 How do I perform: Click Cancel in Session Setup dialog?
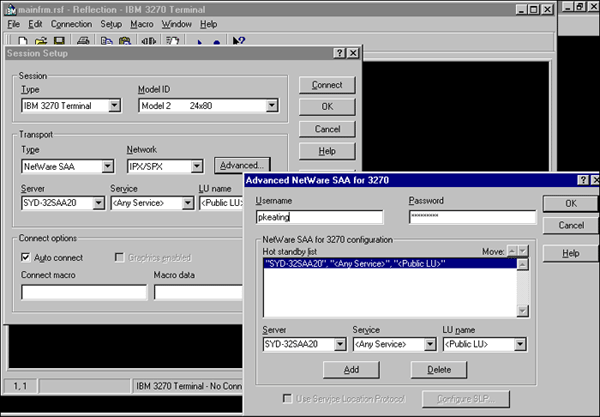(327, 129)
